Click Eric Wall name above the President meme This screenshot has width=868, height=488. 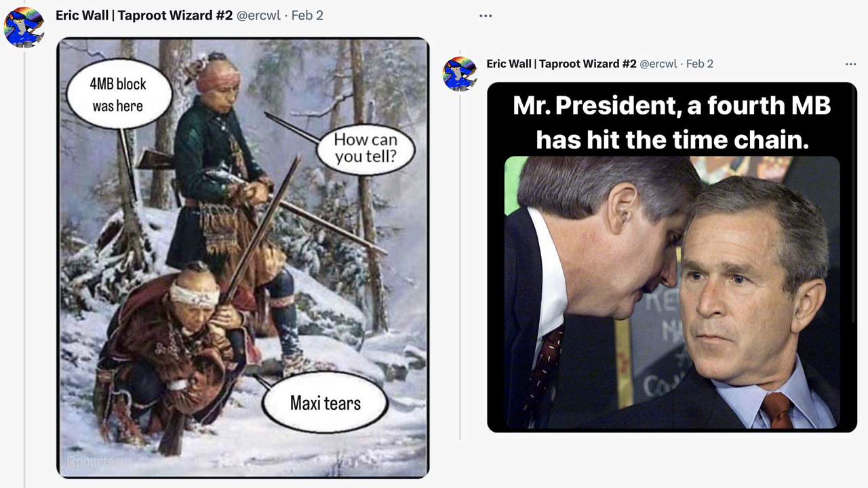(561, 64)
